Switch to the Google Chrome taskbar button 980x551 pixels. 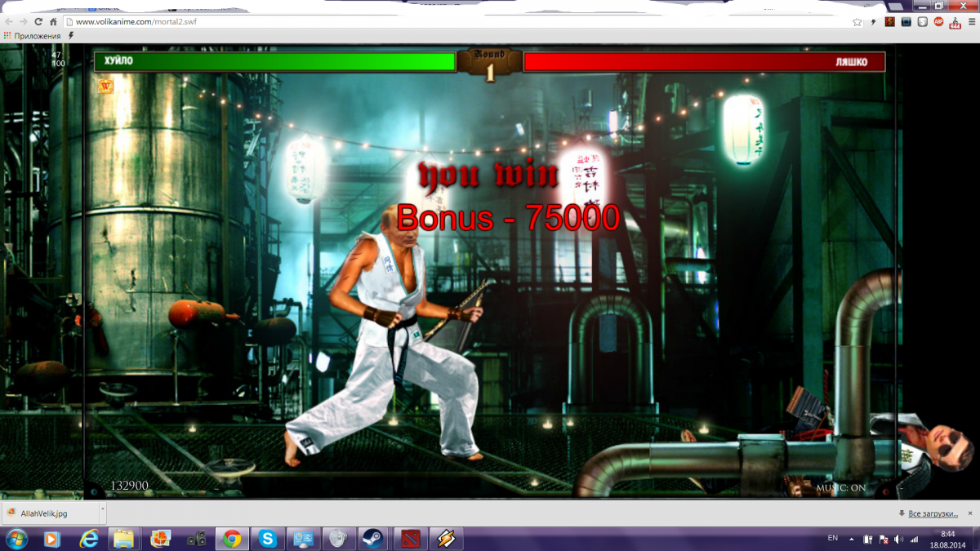pyautogui.click(x=232, y=539)
